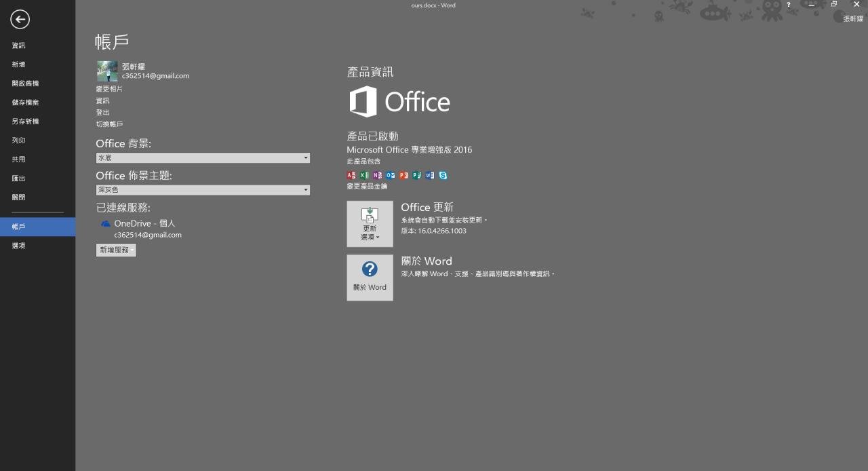Click the PowerPoint product icon
868x471 pixels.
click(x=403, y=175)
